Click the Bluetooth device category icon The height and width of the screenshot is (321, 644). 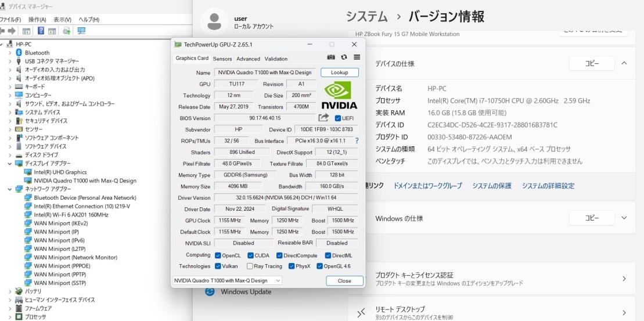click(19, 53)
